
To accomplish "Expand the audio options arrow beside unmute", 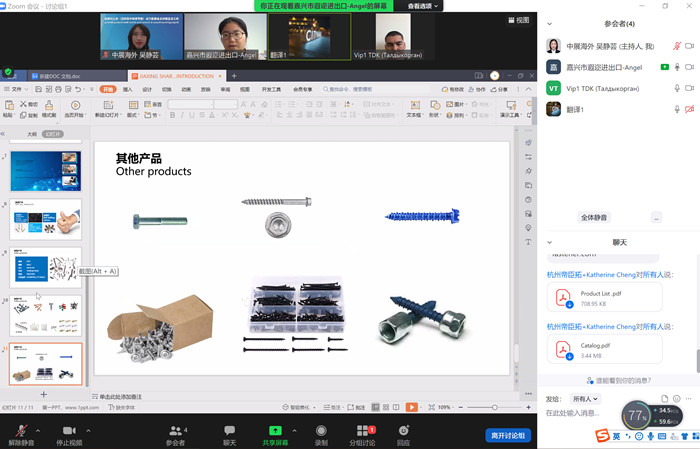I will tap(38, 431).
